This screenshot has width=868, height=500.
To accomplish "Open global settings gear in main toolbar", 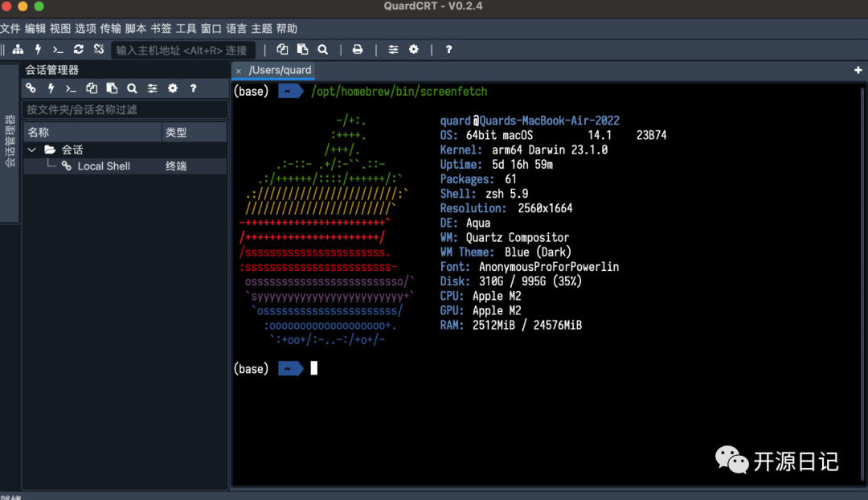I will click(x=414, y=49).
